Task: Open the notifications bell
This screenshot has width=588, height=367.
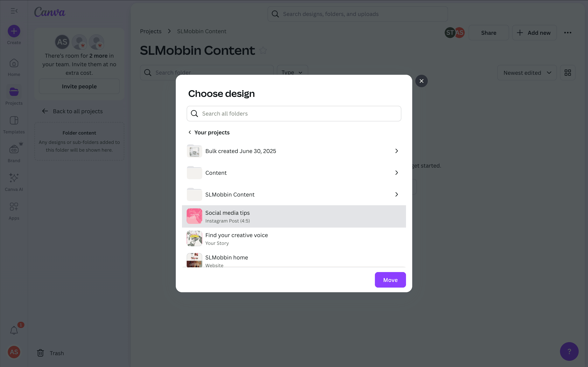Action: (x=14, y=330)
